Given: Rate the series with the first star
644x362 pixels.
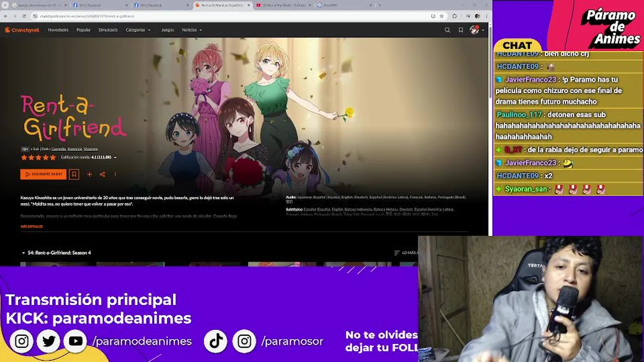Looking at the screenshot, I should pyautogui.click(x=24, y=157).
